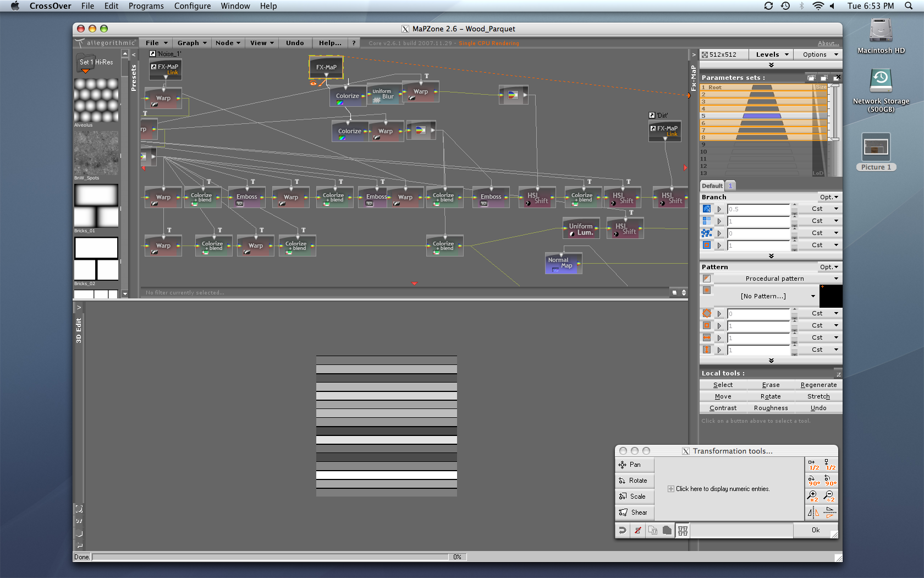Click the black pattern color preview swatch

[831, 296]
